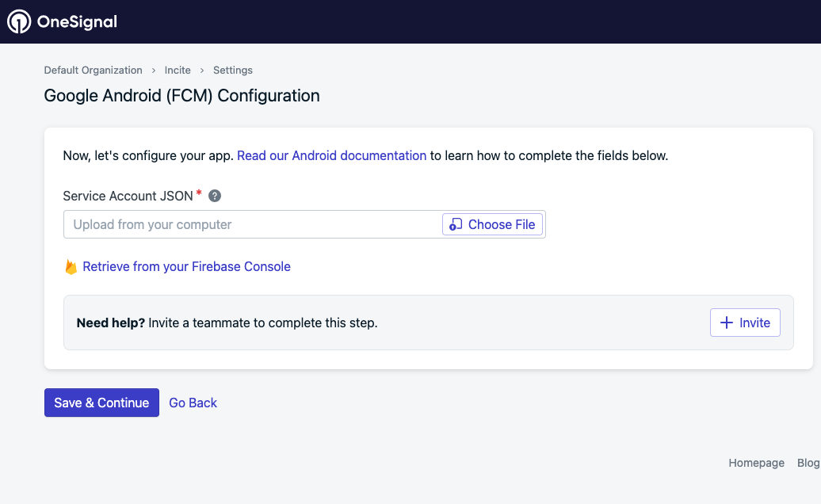
Task: Open the Default Organization breadcrumb
Action: pos(93,71)
